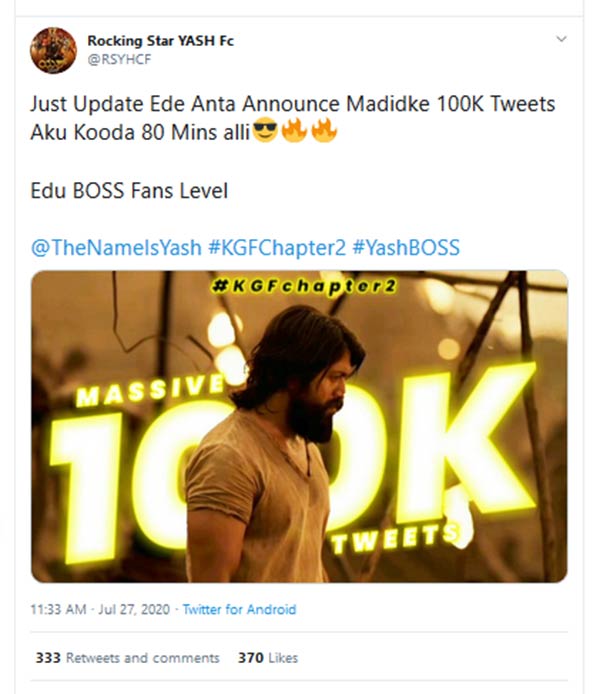Viewport: 600px width, 694px height.
Task: Click the last fire emoji in the tweet
Action: point(322,134)
